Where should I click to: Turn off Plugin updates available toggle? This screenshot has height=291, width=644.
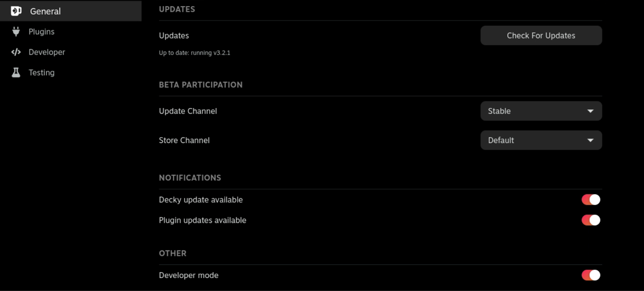[590, 220]
